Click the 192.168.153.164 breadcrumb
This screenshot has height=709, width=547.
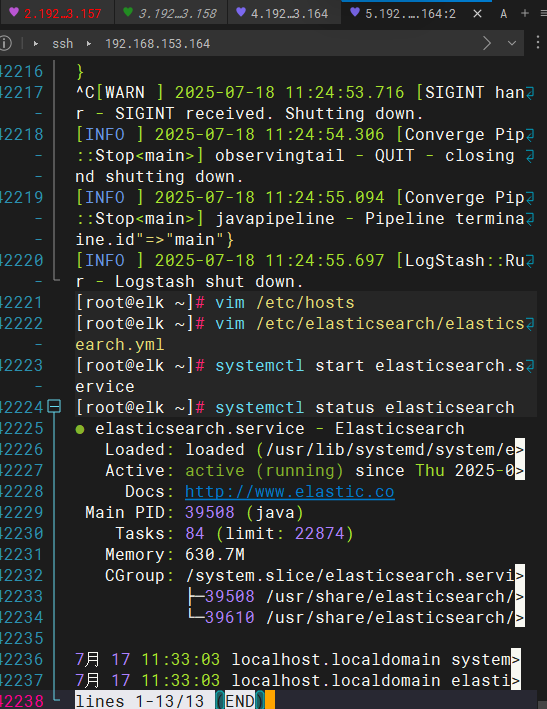tap(157, 44)
